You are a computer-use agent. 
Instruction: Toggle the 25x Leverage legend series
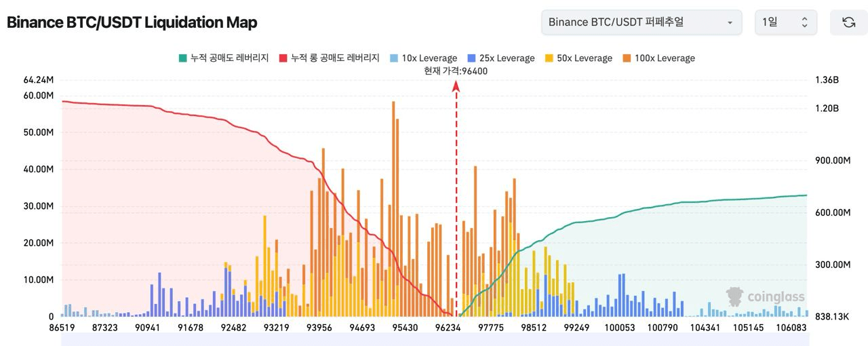(x=501, y=58)
